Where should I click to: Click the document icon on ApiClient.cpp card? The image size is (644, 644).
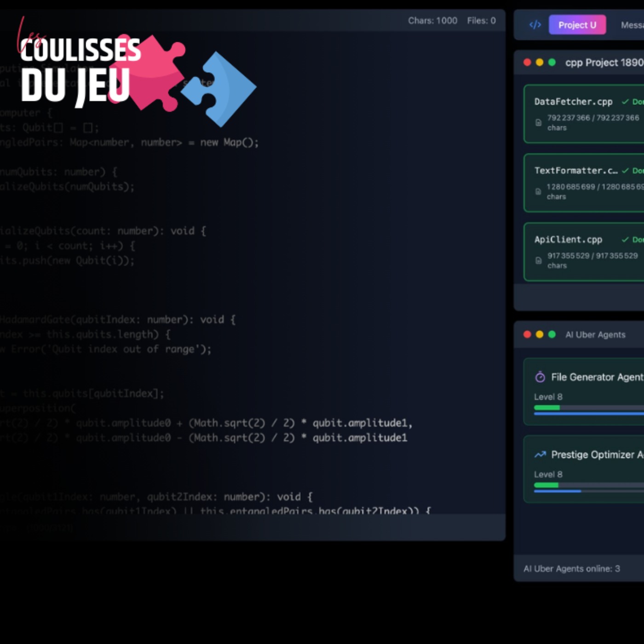[539, 260]
